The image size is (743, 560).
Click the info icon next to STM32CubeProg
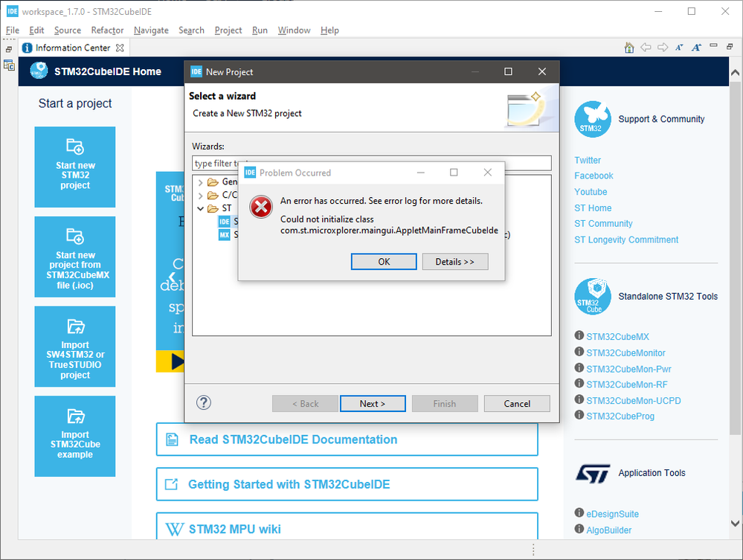(x=579, y=415)
